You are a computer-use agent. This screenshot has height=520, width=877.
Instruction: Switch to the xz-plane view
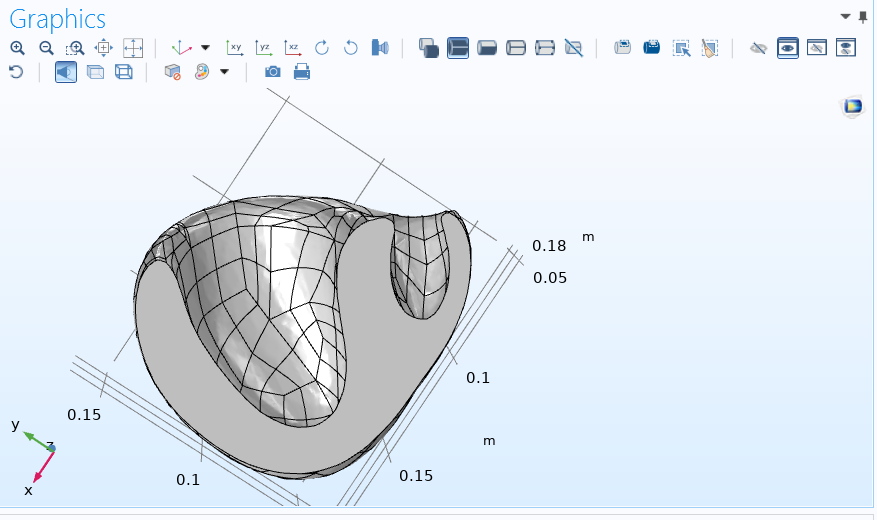[293, 47]
